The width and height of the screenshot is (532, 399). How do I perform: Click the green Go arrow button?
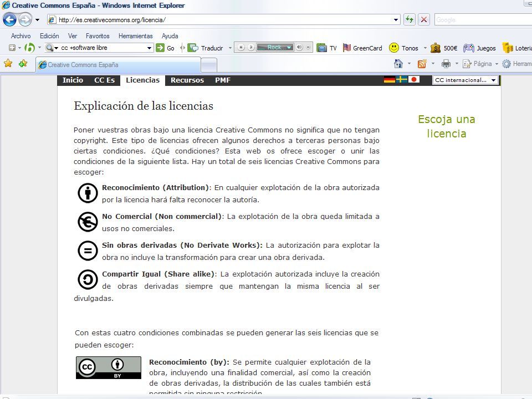[x=160, y=48]
